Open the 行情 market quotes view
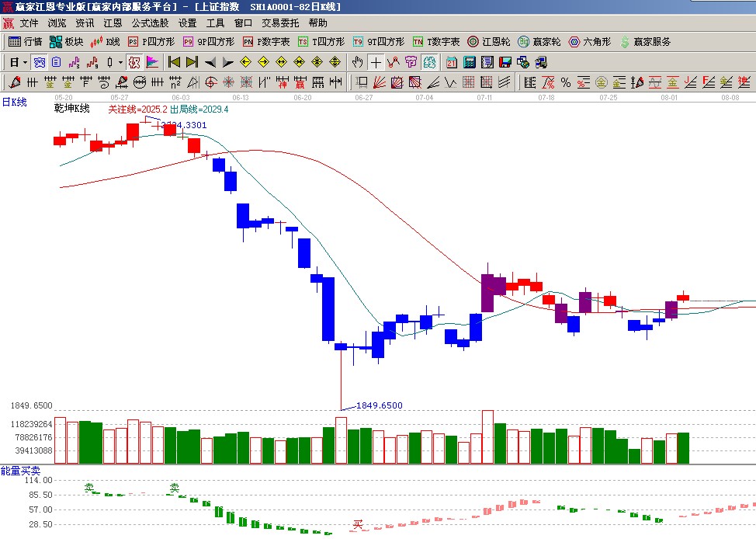 pyautogui.click(x=25, y=42)
